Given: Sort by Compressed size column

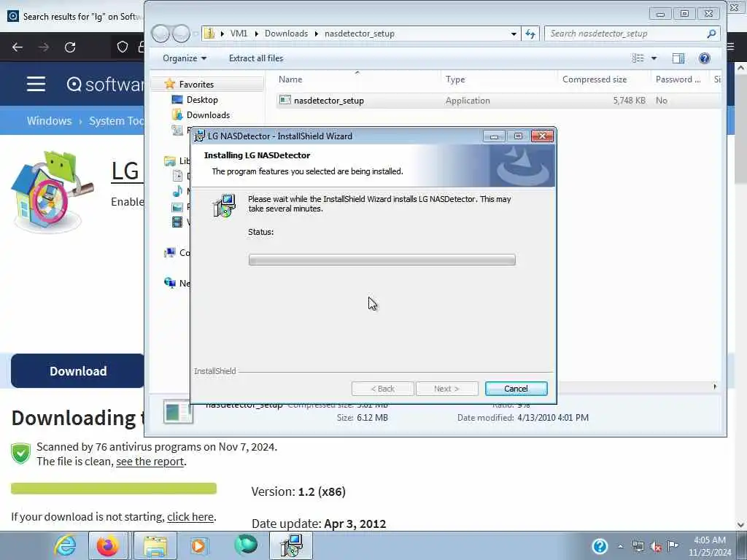Looking at the screenshot, I should click(x=595, y=79).
